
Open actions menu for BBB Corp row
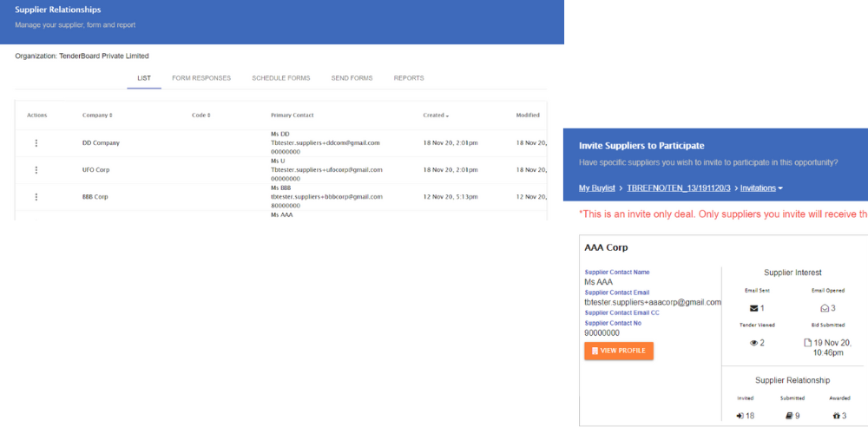pyautogui.click(x=36, y=196)
